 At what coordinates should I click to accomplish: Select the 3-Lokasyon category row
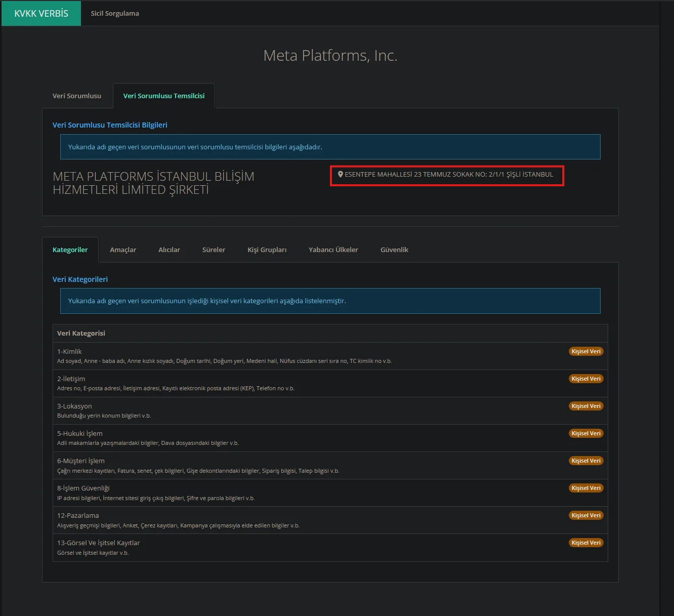click(330, 410)
